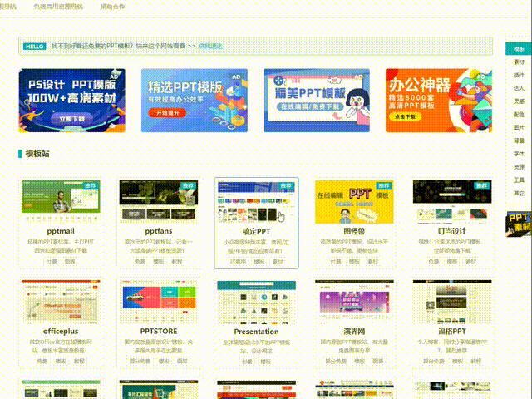
Task: Select 插件 in right sidebar
Action: tap(519, 75)
